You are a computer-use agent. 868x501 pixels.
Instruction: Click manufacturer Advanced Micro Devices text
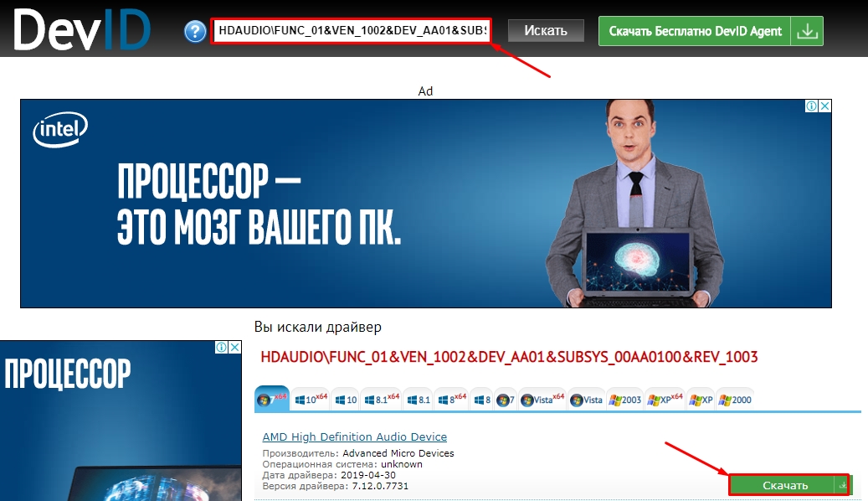point(398,453)
